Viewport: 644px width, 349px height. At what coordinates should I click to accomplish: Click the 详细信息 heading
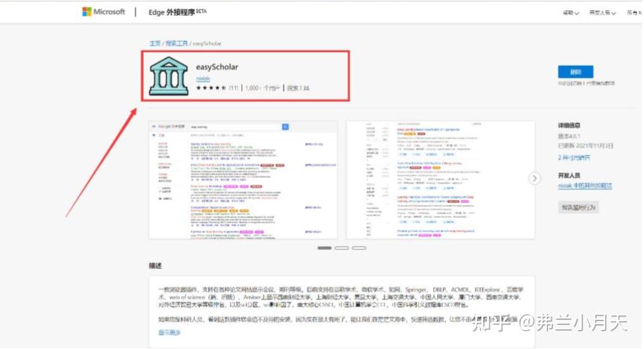(x=569, y=125)
